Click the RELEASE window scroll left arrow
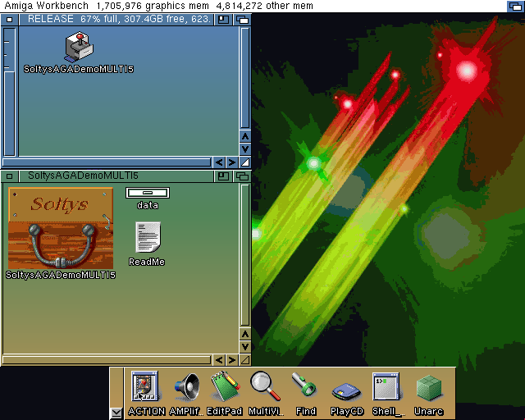Image resolution: width=525 pixels, height=420 pixels. [219, 162]
